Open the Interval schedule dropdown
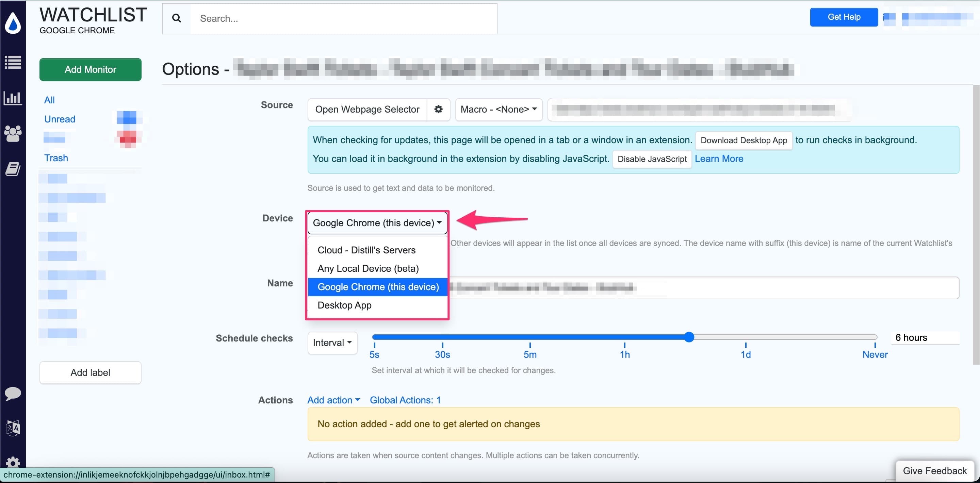This screenshot has width=980, height=483. (x=332, y=343)
